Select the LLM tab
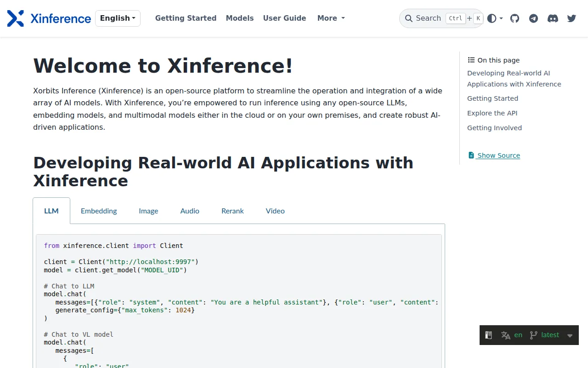This screenshot has width=588, height=368. [x=51, y=211]
